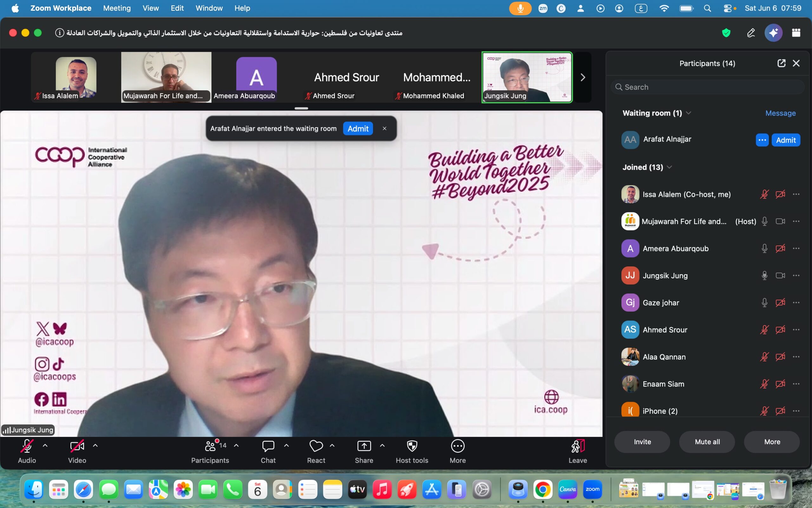Open the View menu
Image resolution: width=812 pixels, height=508 pixels.
pyautogui.click(x=151, y=8)
